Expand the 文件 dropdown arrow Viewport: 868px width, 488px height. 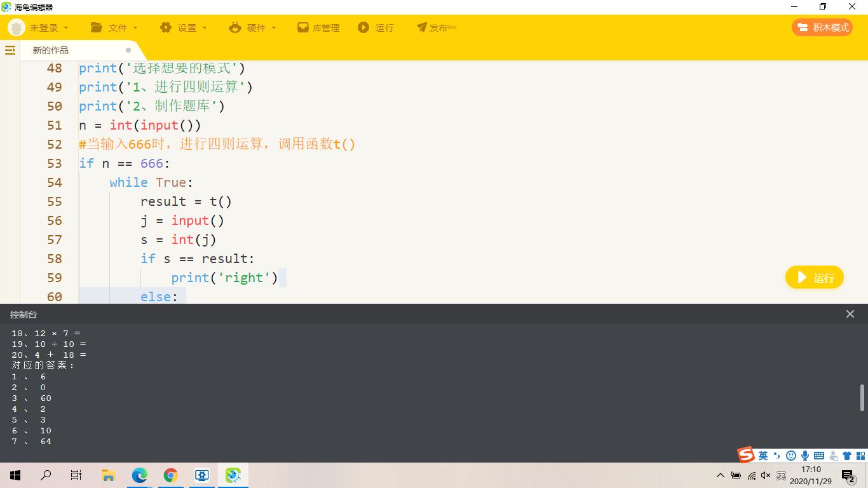pos(135,28)
